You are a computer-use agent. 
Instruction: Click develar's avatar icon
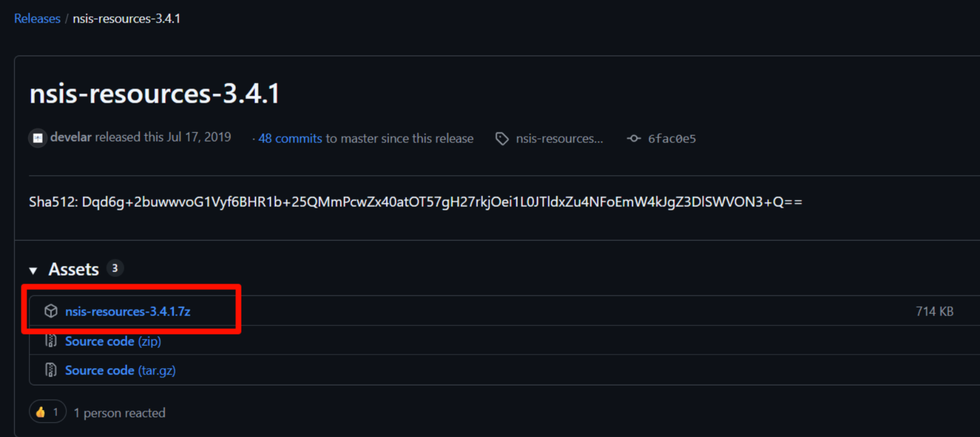[37, 138]
